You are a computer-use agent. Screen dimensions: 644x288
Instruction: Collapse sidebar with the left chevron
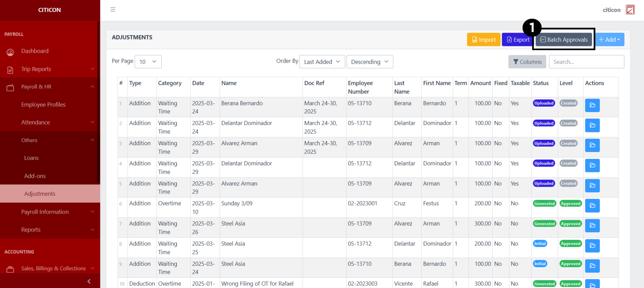(89, 281)
